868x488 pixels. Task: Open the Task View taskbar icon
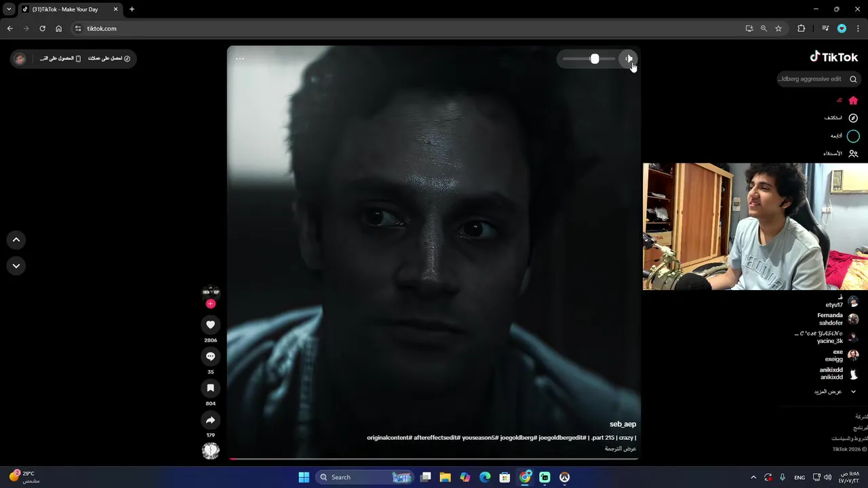(x=425, y=477)
